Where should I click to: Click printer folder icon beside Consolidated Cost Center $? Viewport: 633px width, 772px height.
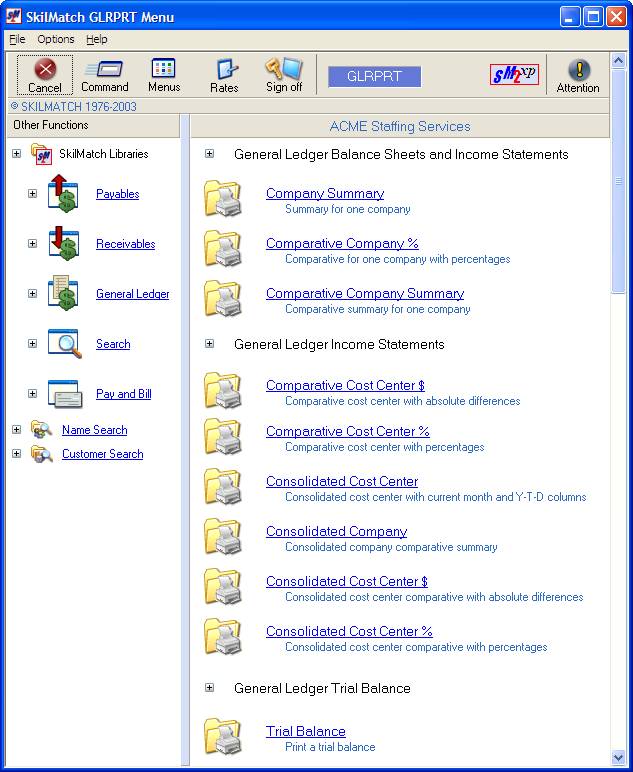point(223,586)
